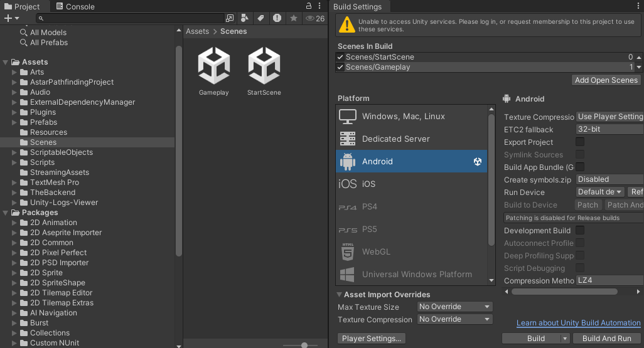
Task: Adjust the asset icon size slider
Action: 304,345
